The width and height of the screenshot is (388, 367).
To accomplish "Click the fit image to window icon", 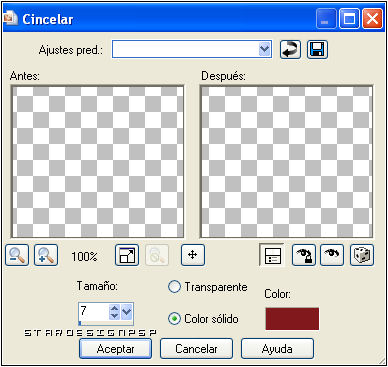I will coord(127,255).
